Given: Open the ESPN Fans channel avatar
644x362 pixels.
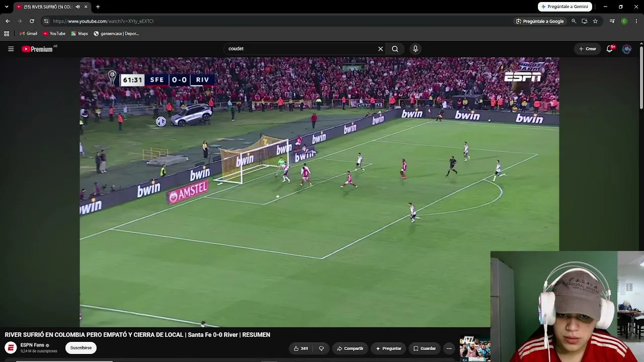Looking at the screenshot, I should coord(11,348).
